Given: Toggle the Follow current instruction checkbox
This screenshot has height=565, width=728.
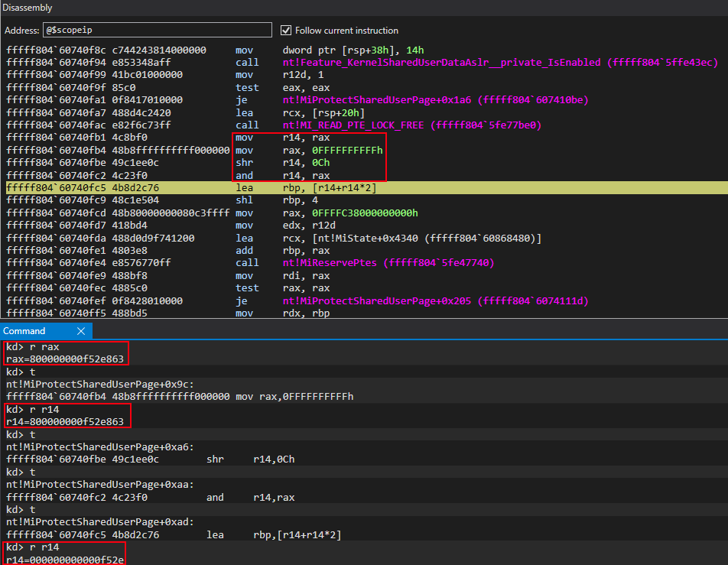Looking at the screenshot, I should (287, 31).
